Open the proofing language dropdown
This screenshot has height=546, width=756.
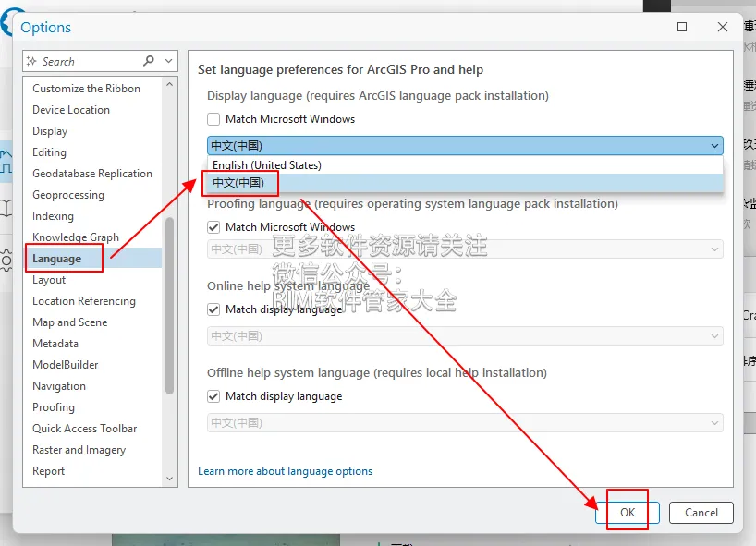click(465, 249)
